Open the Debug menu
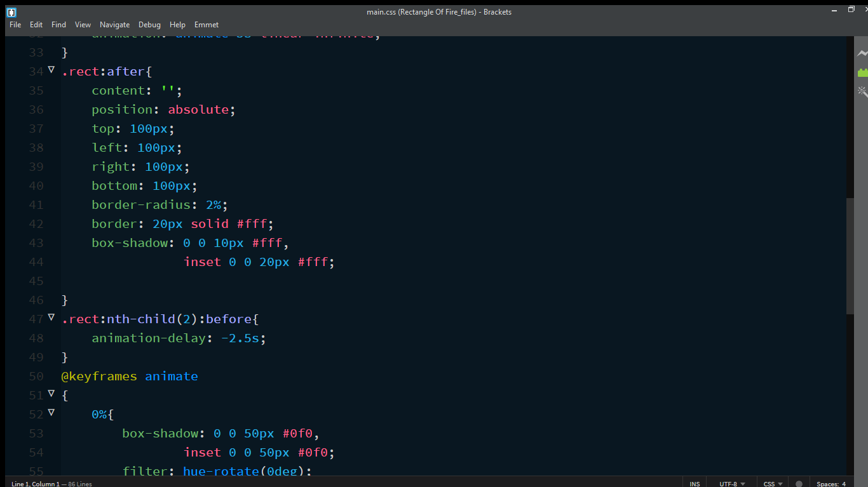The height and width of the screenshot is (487, 868). (x=149, y=25)
